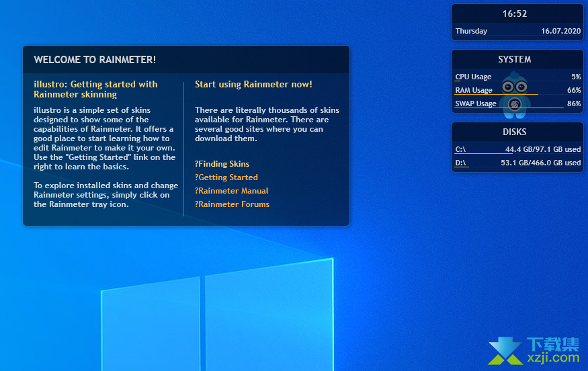Click the 16:52 clock time
This screenshot has width=588, height=371.
pyautogui.click(x=515, y=14)
